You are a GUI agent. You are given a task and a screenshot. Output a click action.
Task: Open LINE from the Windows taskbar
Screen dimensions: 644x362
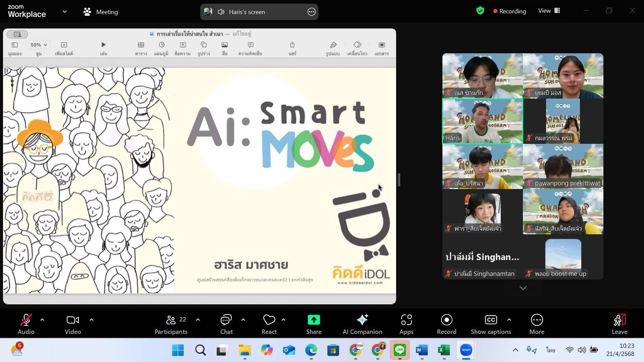pos(399,350)
